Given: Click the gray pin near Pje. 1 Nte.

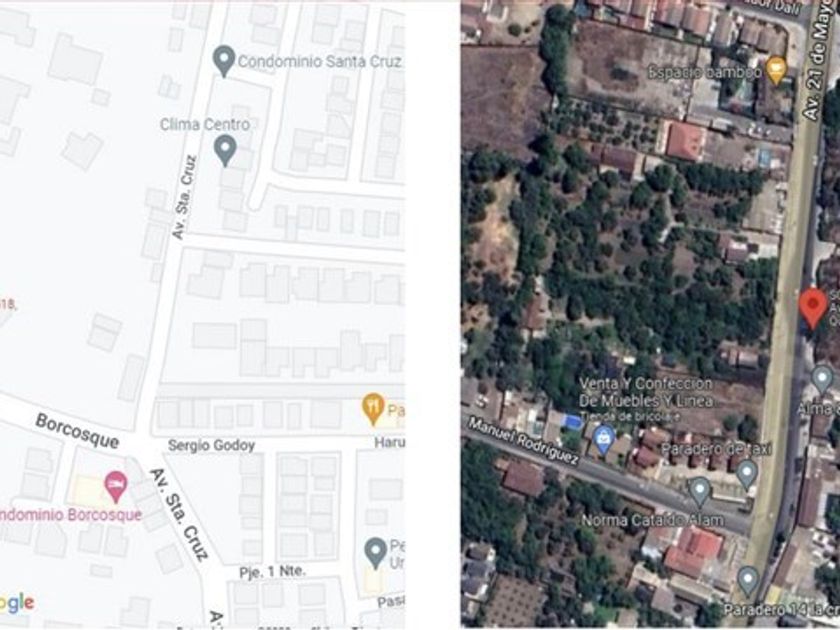Looking at the screenshot, I should point(376,553).
